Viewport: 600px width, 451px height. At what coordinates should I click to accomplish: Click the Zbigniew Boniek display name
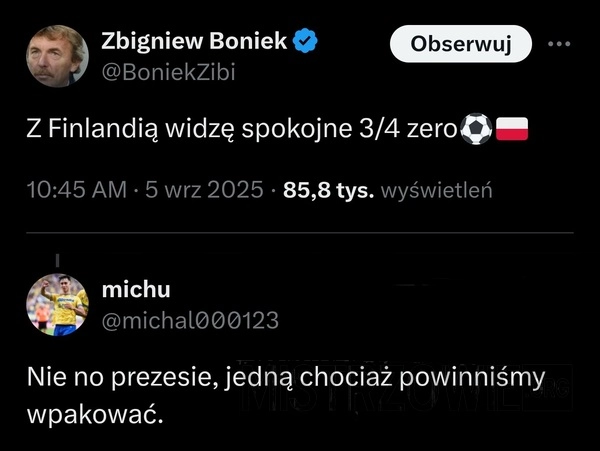194,42
